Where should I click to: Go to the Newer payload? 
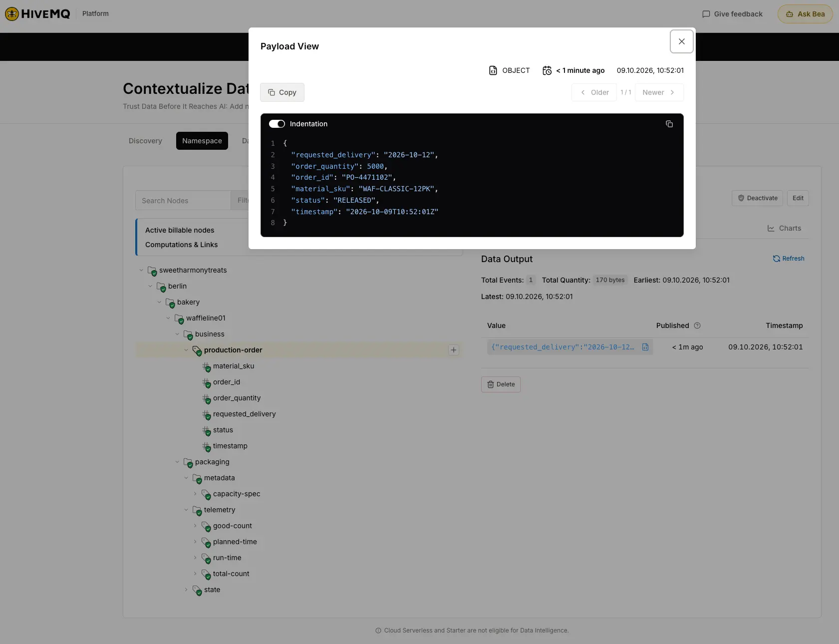tap(659, 92)
